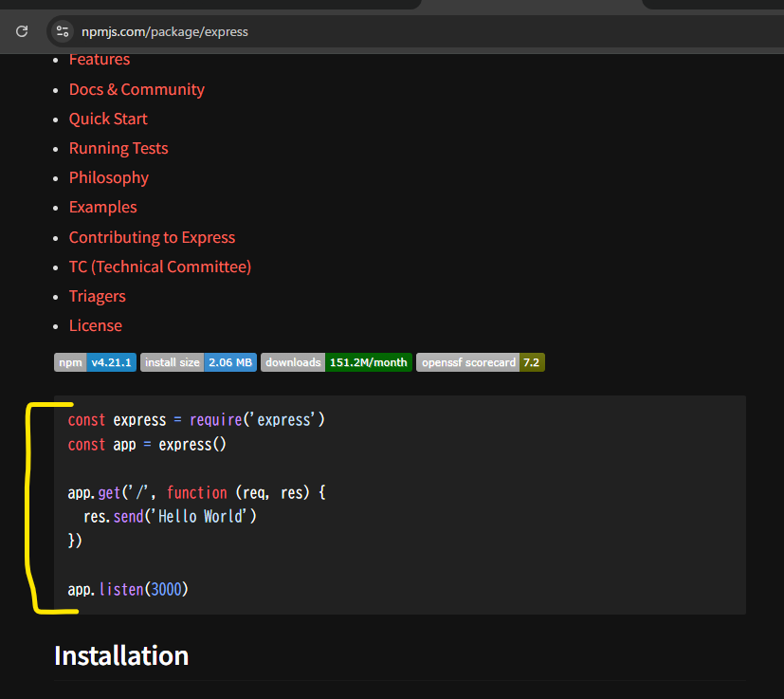Click the Installation heading
This screenshot has width=784, height=699.
121,656
